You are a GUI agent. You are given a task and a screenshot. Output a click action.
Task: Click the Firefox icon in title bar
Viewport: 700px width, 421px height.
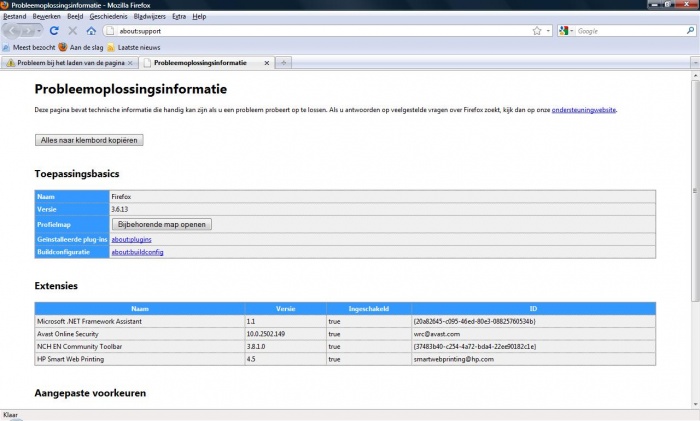tap(4, 5)
